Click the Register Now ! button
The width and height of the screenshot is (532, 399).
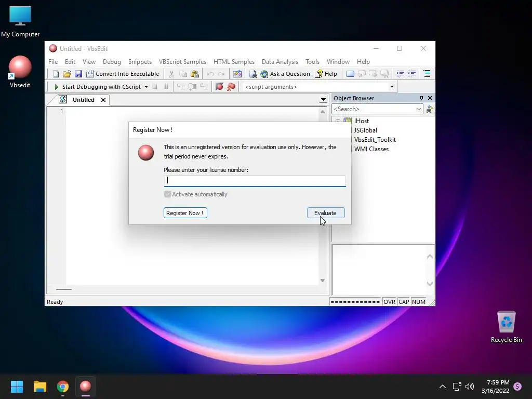coord(185,212)
